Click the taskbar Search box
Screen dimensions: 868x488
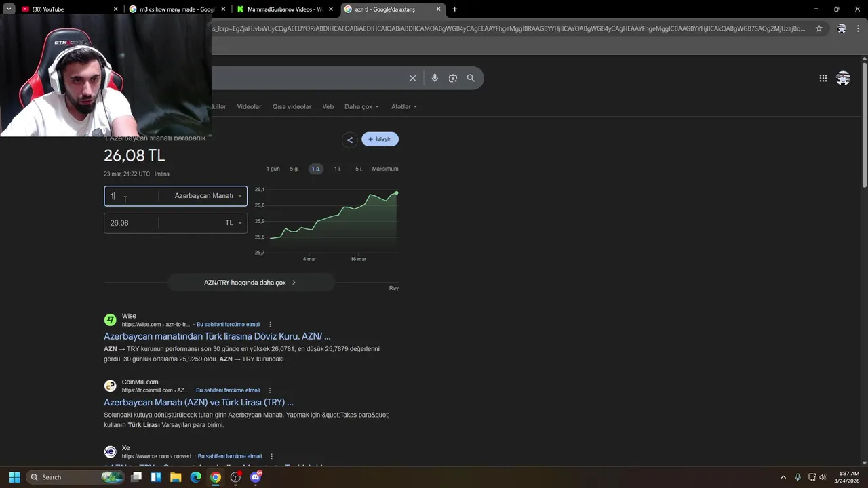(x=76, y=477)
